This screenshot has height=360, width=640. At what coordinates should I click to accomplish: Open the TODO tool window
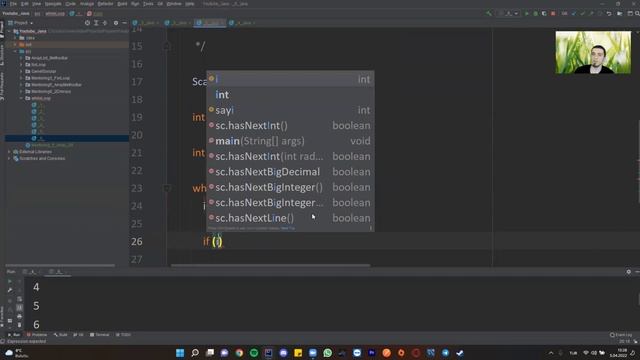pos(123,335)
